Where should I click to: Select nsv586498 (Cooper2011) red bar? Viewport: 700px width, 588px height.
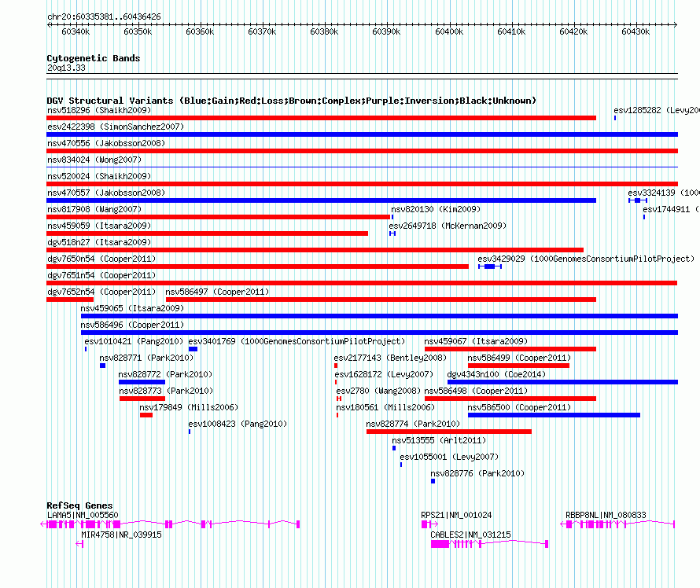[x=510, y=399]
